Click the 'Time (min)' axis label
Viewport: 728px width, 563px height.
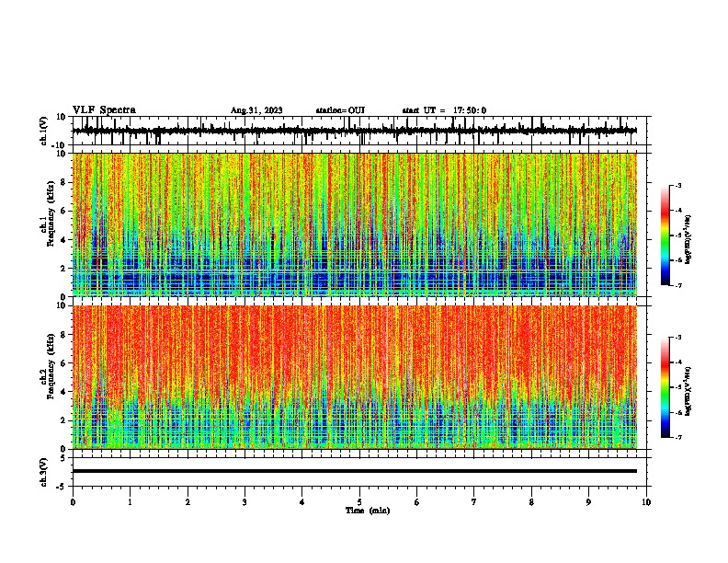pyautogui.click(x=368, y=511)
